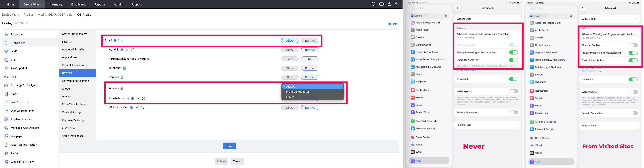Open Feature Flags row in 1:11 PM iPad screenshot
Screen dimensions: 644x168
click(x=609, y=126)
